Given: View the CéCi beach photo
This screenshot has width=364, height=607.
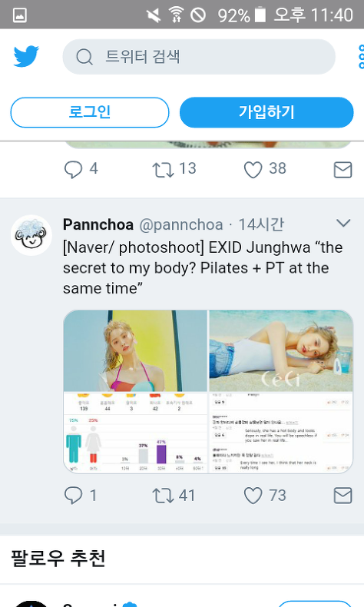Looking at the screenshot, I should [x=281, y=350].
